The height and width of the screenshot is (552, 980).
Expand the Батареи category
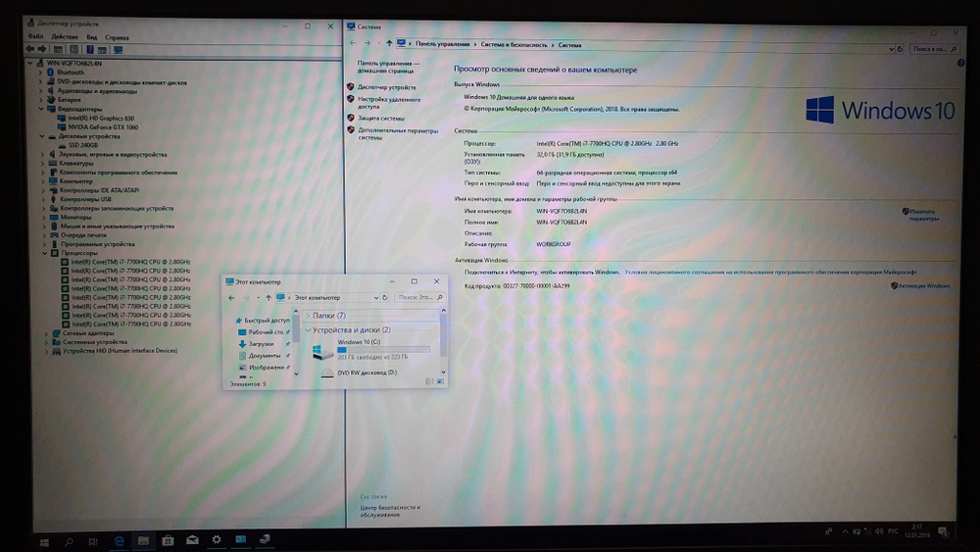coord(40,99)
